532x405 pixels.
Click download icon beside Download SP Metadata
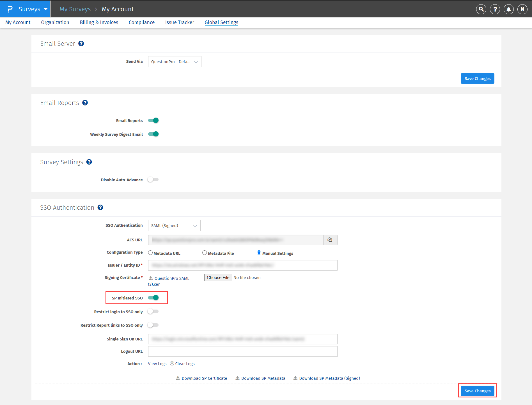point(238,378)
